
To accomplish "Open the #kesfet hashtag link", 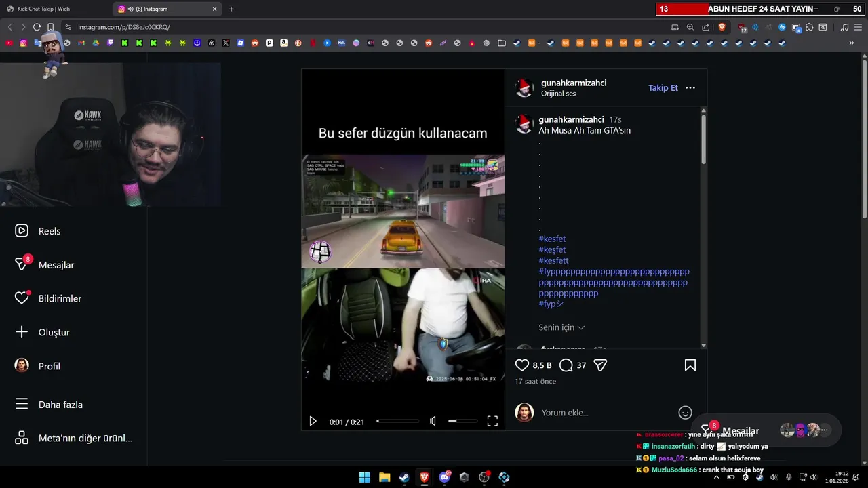I will click(x=552, y=239).
